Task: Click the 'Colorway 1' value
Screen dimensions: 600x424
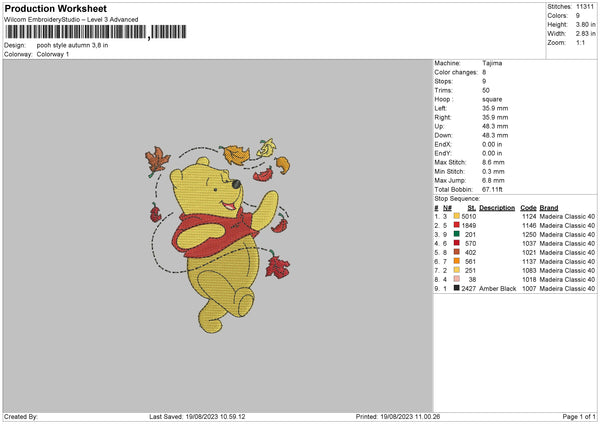Action: click(53, 54)
